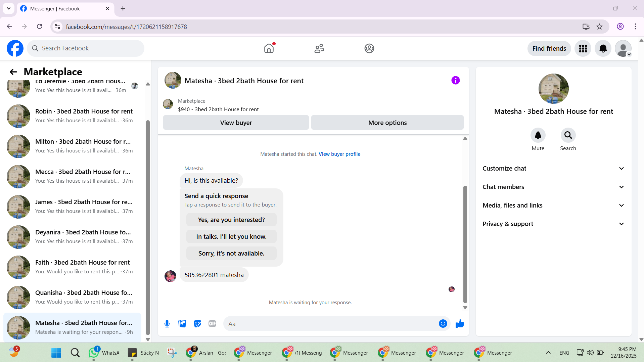The width and height of the screenshot is (644, 362).
Task: Open listing thumbnail in right panel
Action: coord(554,89)
